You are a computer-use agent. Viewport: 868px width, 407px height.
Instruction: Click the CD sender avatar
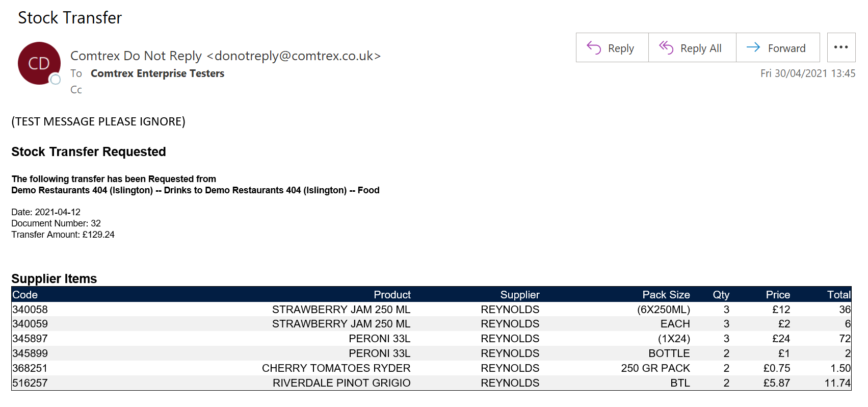tap(39, 63)
